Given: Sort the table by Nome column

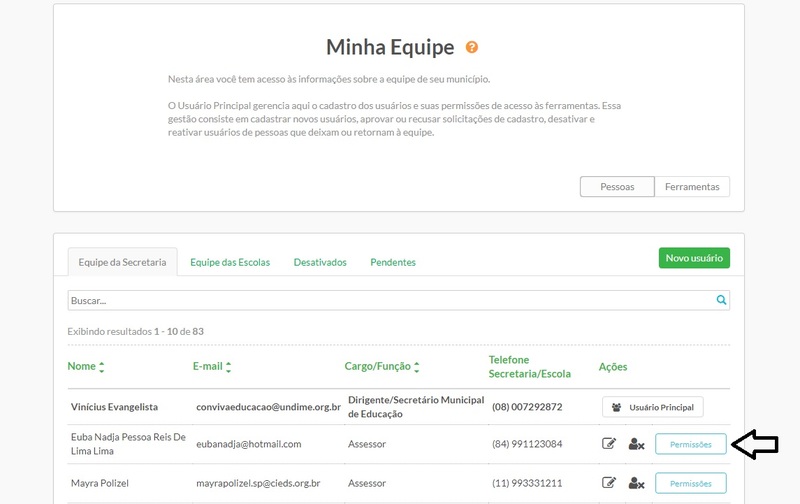Looking at the screenshot, I should pyautogui.click(x=102, y=367).
